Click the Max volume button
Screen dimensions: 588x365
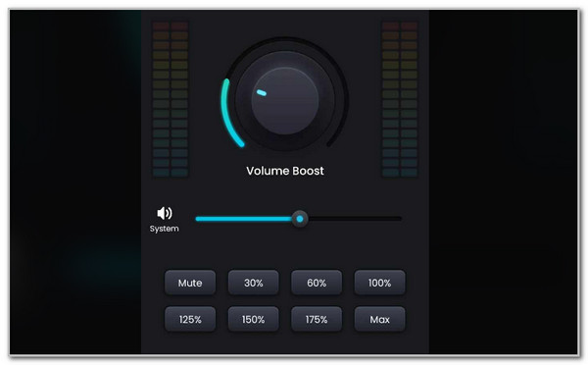379,320
